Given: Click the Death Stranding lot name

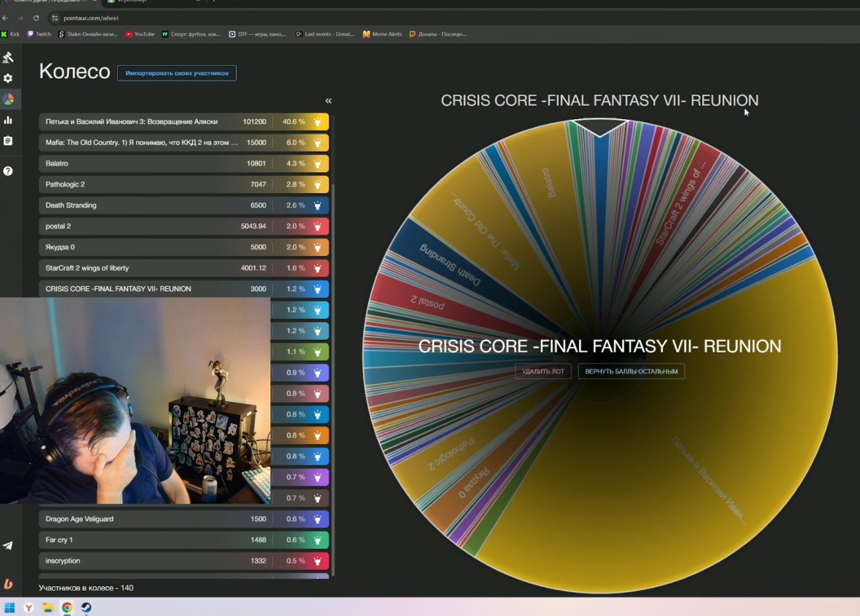Looking at the screenshot, I should 71,205.
